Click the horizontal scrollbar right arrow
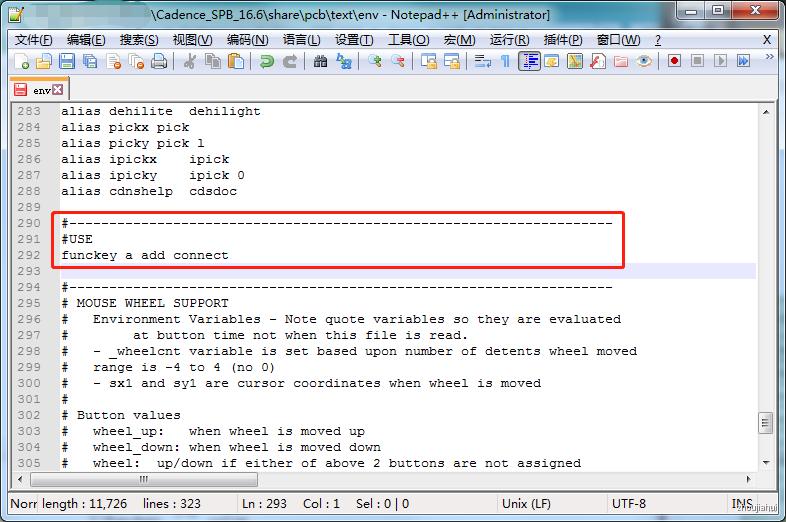Viewport: 786px width, 522px height. pos(748,479)
